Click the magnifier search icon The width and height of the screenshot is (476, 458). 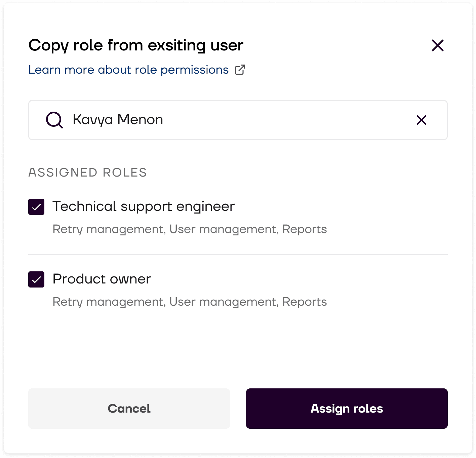click(54, 120)
